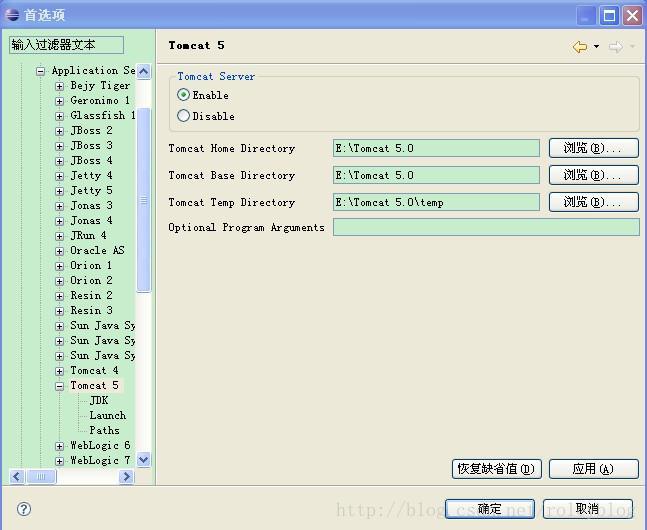Select the JDK item under Tomcat 5
The height and width of the screenshot is (530, 647).
coord(99,400)
